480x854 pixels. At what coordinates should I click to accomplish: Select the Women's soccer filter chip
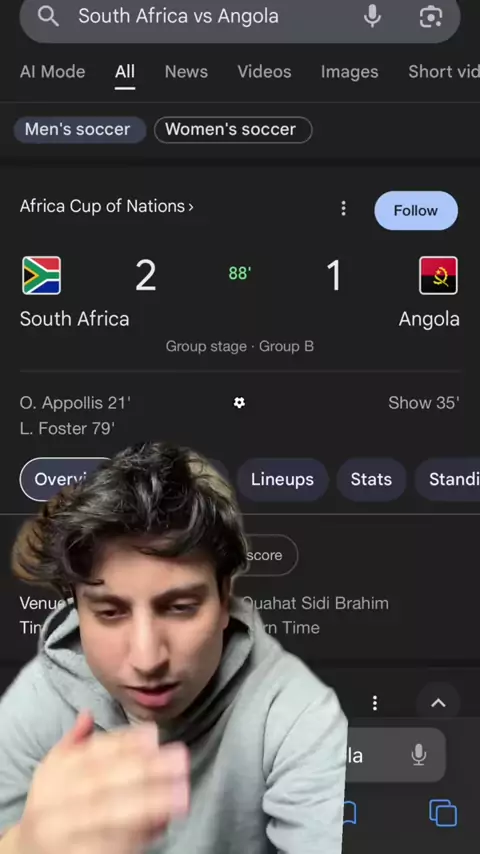[233, 130]
